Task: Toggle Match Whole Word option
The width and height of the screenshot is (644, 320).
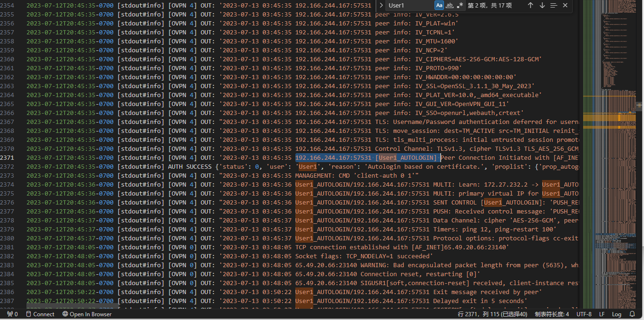Action: (x=449, y=5)
